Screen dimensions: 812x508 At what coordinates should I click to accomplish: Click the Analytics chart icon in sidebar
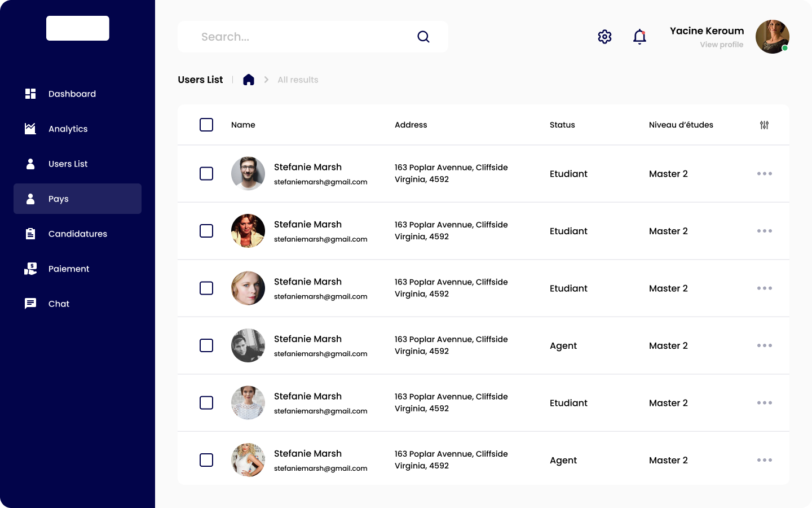coord(30,129)
